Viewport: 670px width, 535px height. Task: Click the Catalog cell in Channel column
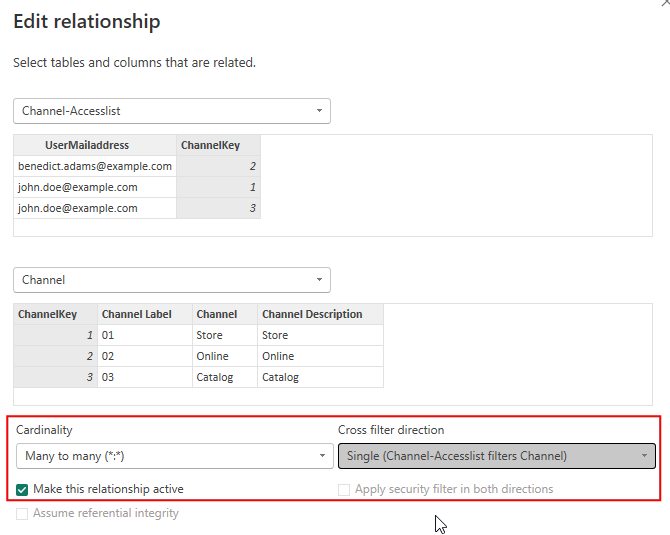215,377
